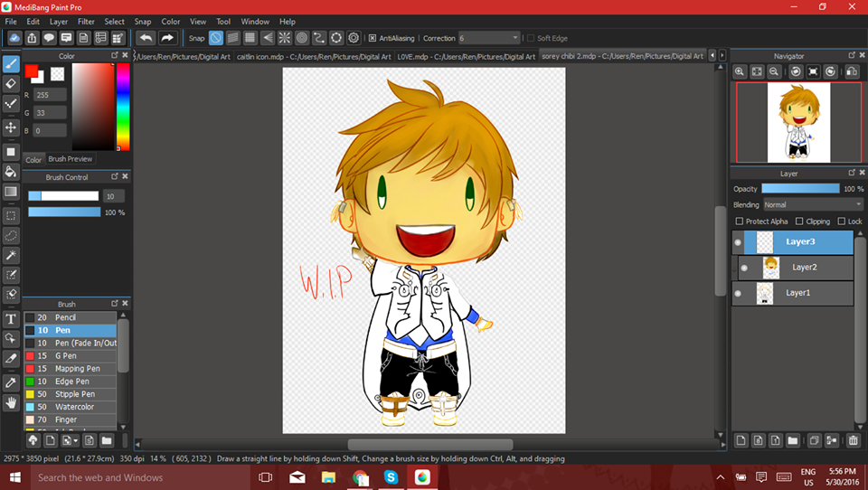The width and height of the screenshot is (868, 490).
Task: Click the red foreground color swatch
Action: (x=31, y=71)
